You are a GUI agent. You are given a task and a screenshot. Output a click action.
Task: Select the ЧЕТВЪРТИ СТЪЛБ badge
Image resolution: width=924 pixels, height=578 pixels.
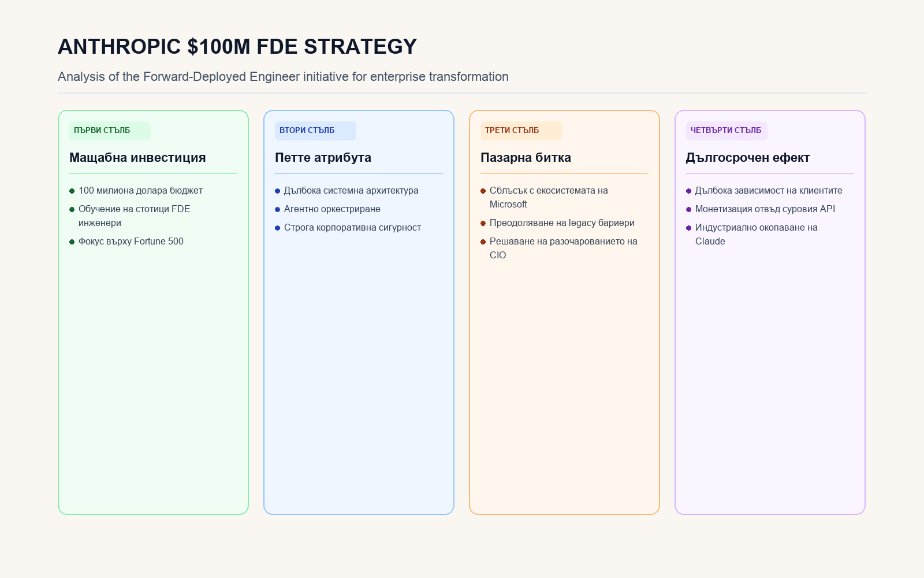(x=726, y=131)
